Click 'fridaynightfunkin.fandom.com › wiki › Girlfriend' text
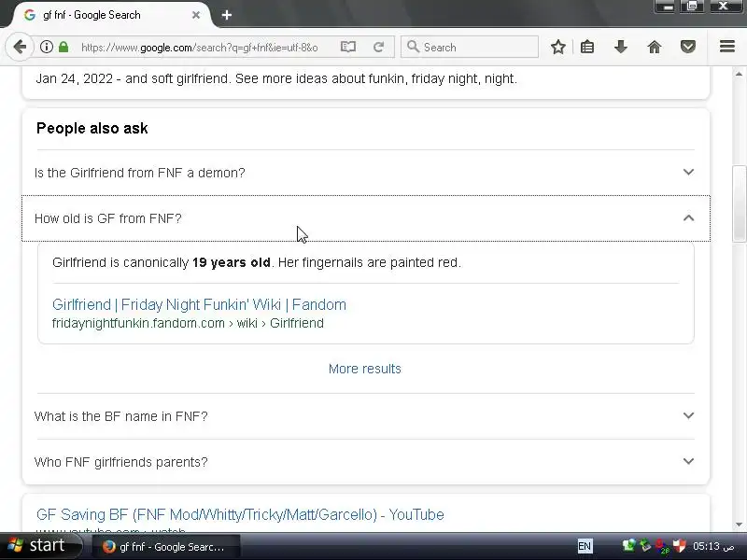The height and width of the screenshot is (560, 747). (188, 323)
